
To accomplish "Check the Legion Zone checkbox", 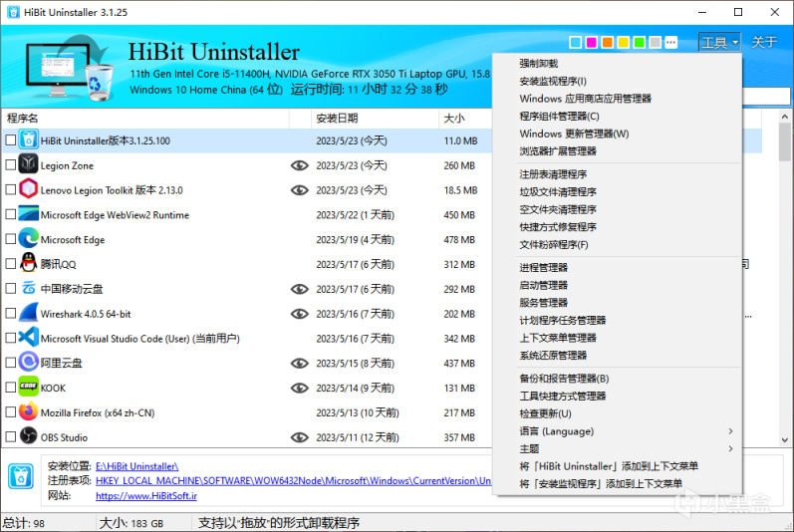I will tap(11, 165).
